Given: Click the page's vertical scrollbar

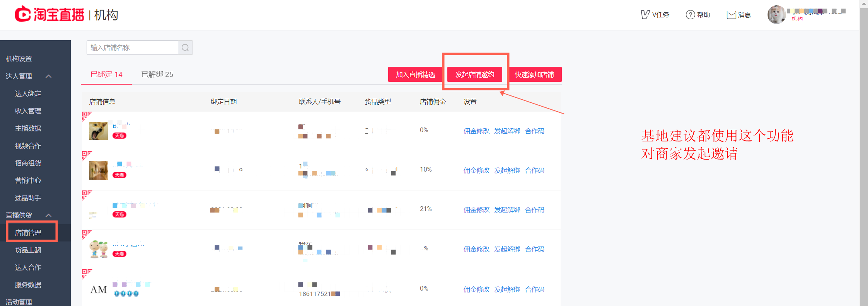Looking at the screenshot, I should [864, 156].
